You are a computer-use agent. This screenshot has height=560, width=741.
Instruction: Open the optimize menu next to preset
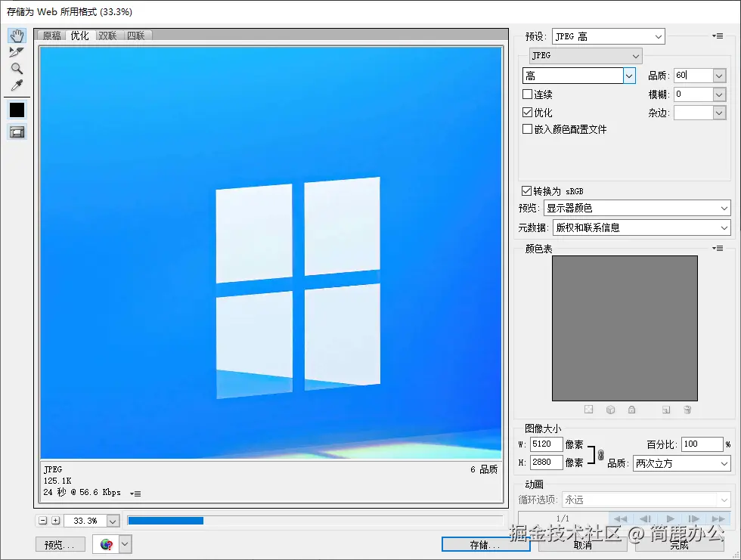[x=718, y=36]
